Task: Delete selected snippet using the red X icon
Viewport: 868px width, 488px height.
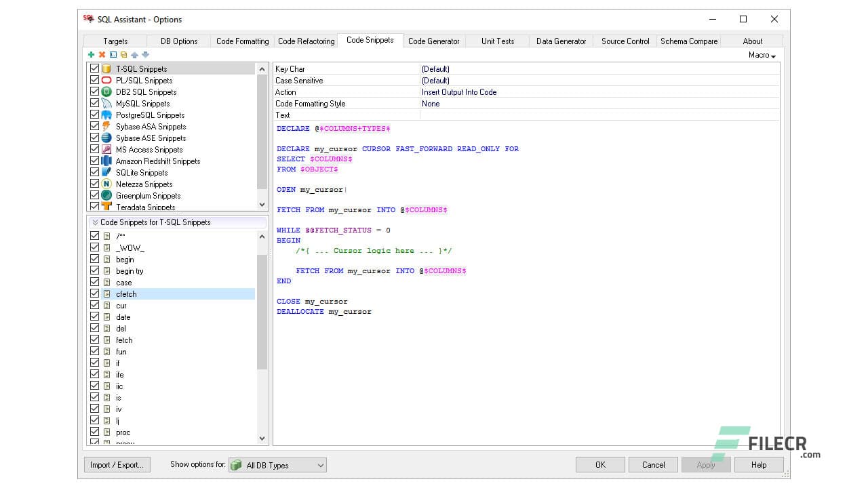Action: (100, 54)
